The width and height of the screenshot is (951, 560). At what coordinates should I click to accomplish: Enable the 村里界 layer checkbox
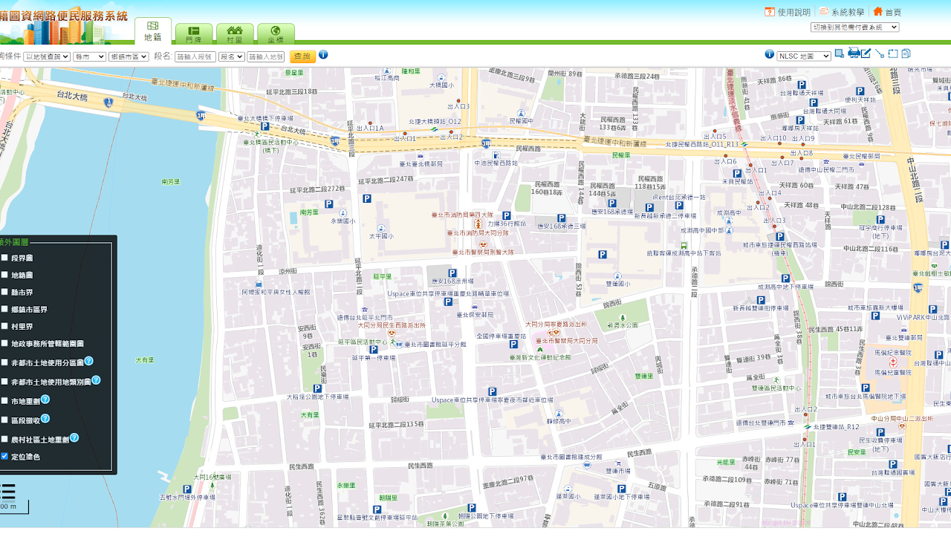tap(4, 326)
